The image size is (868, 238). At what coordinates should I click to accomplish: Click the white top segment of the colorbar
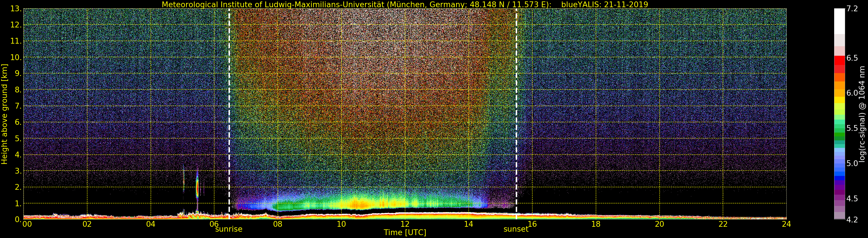click(839, 21)
